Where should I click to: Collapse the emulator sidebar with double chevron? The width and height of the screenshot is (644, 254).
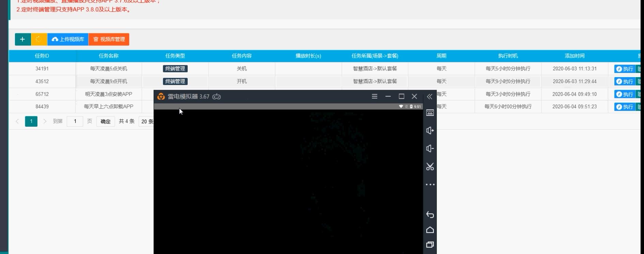[429, 97]
